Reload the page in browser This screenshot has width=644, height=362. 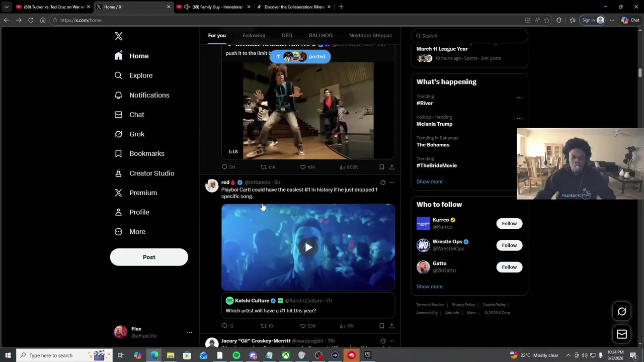pos(31,20)
